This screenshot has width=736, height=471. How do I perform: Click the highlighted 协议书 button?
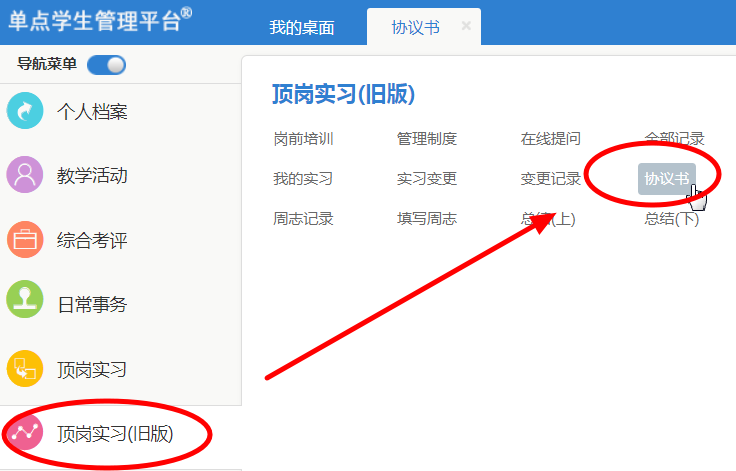pyautogui.click(x=667, y=179)
